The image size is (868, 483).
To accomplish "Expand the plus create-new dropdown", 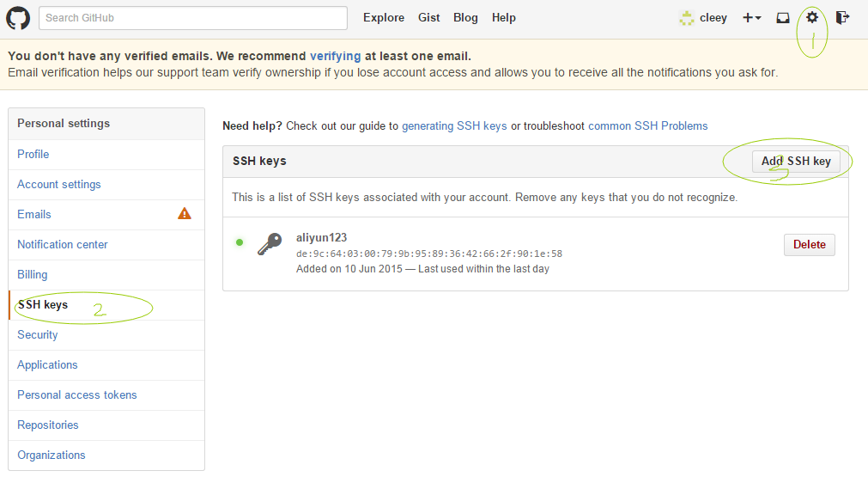I will point(752,18).
